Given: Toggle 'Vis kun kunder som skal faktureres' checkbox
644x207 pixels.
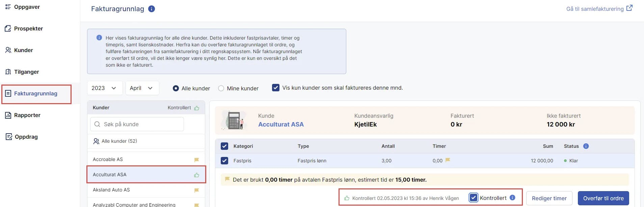Looking at the screenshot, I should pyautogui.click(x=276, y=88).
